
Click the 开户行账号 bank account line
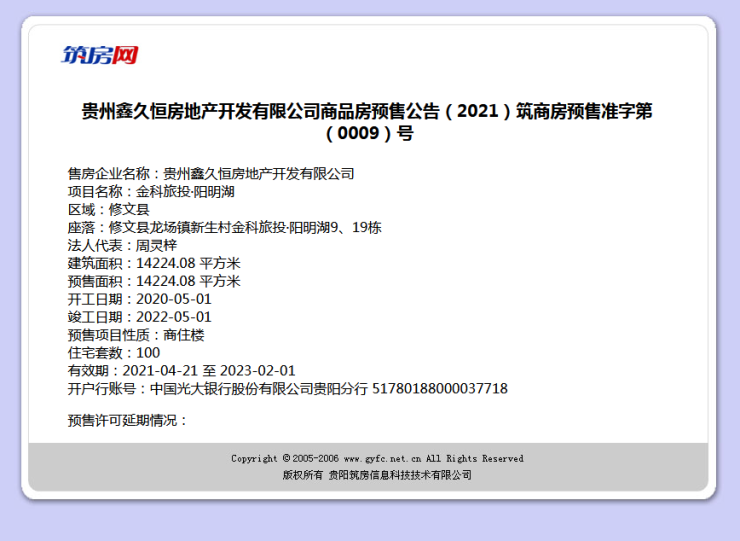pyautogui.click(x=288, y=389)
